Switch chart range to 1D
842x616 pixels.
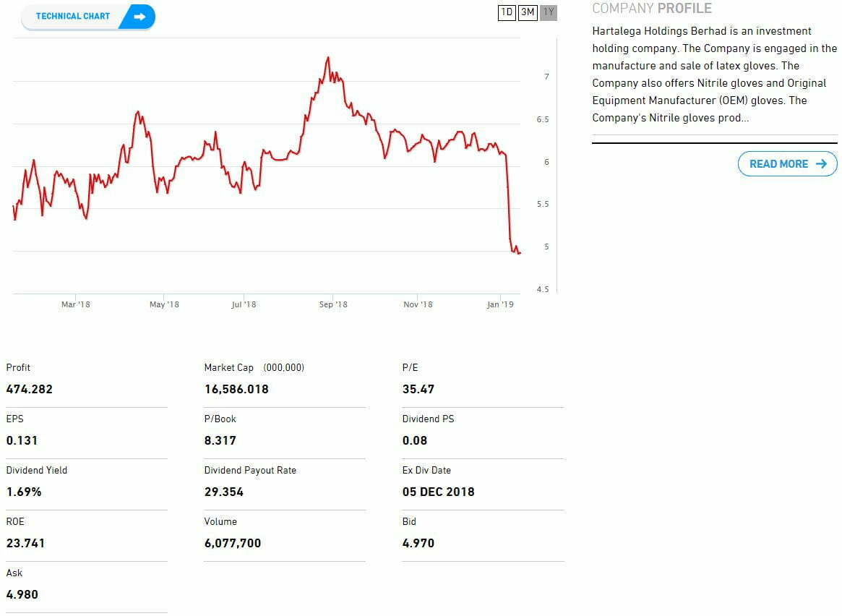pos(507,12)
